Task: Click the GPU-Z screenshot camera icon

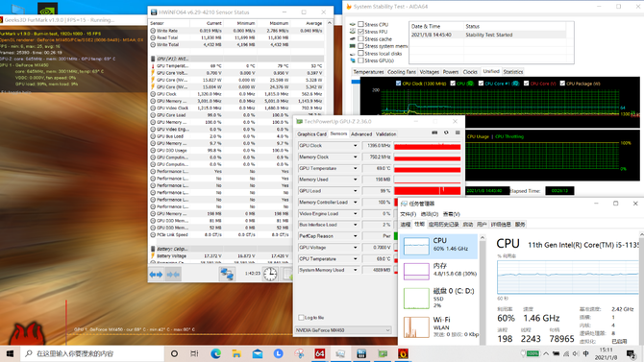Action: coord(434,133)
